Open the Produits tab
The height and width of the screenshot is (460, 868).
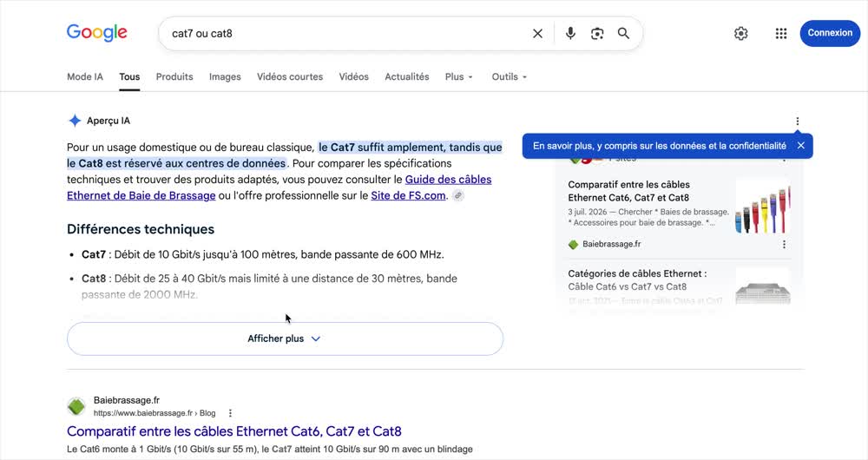[x=174, y=77]
